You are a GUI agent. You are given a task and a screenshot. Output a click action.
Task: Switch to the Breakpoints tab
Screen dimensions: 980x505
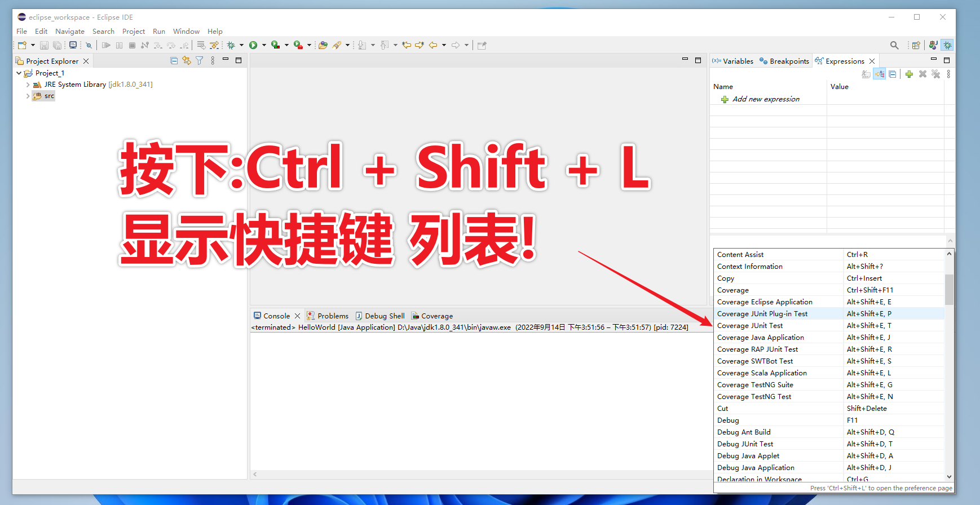(x=784, y=61)
